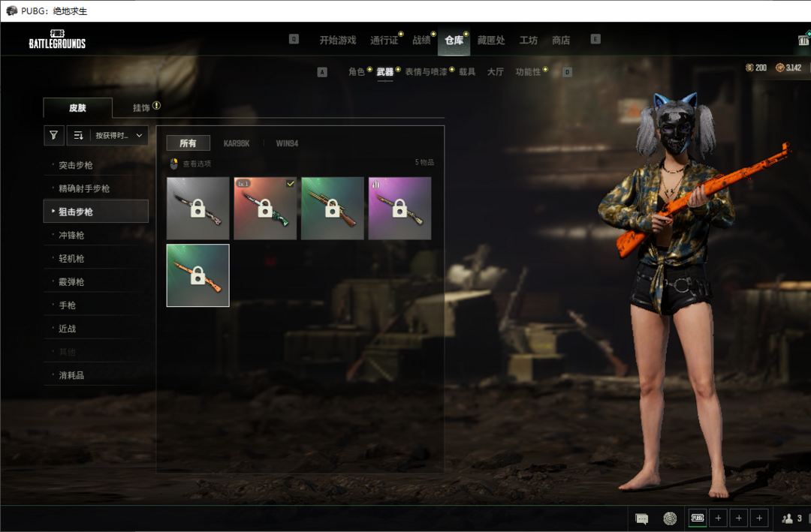Expand the 突击步枪 category

click(96, 165)
